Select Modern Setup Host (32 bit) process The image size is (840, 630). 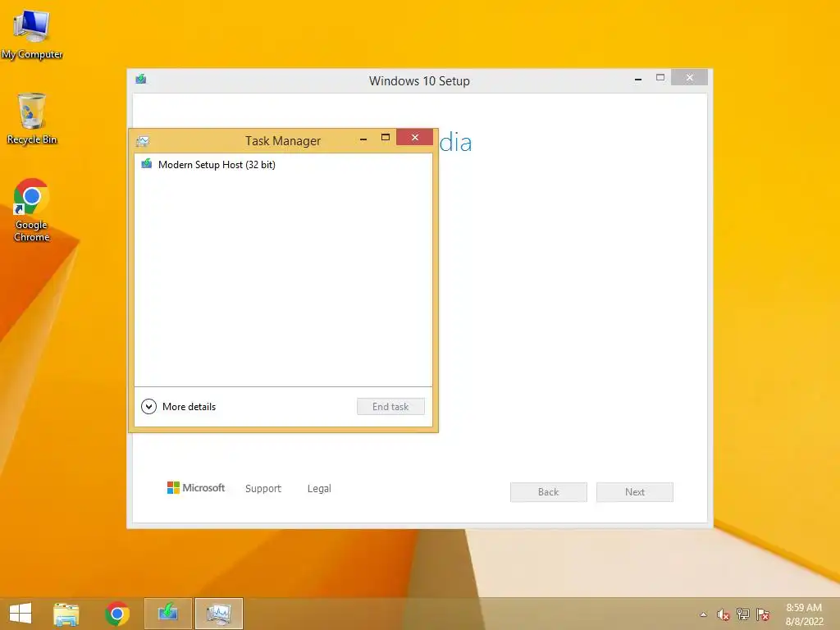(x=283, y=164)
